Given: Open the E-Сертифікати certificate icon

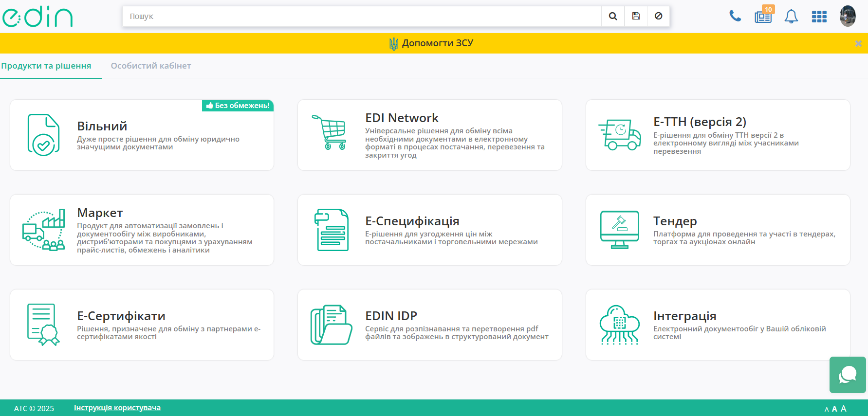Looking at the screenshot, I should (x=43, y=325).
